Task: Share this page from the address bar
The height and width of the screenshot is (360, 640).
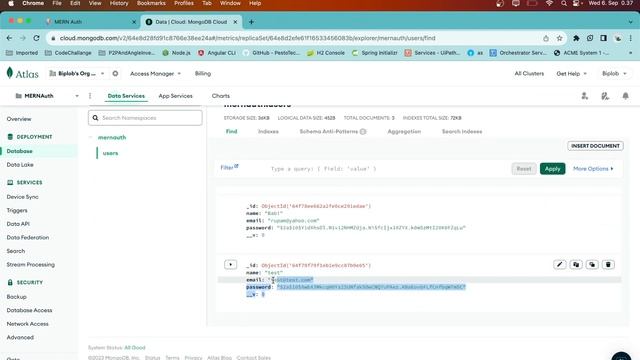Action: click(546, 38)
